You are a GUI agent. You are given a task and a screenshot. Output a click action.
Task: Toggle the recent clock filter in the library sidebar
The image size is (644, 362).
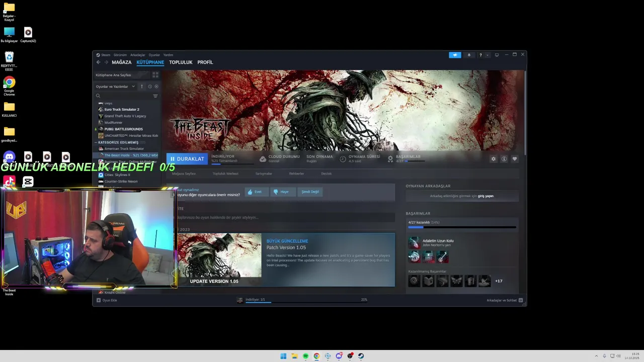[149, 86]
